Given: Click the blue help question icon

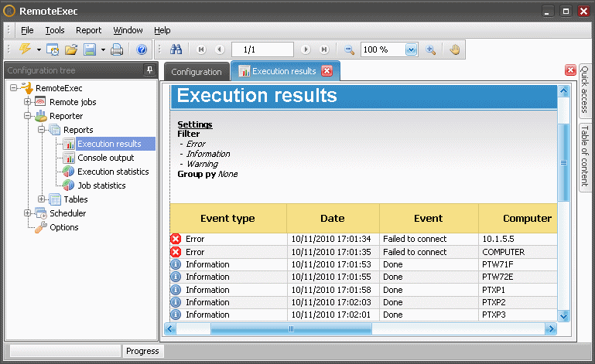Looking at the screenshot, I should coord(142,49).
